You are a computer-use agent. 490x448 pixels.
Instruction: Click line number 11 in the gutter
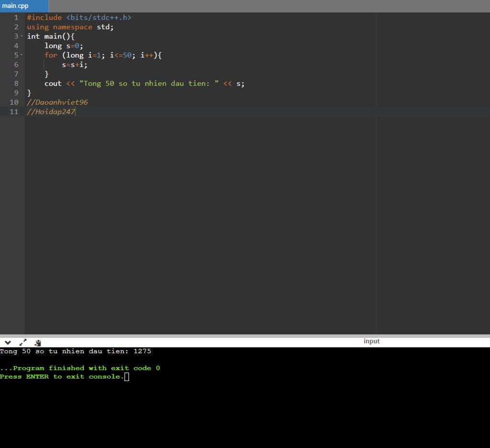tap(14, 112)
